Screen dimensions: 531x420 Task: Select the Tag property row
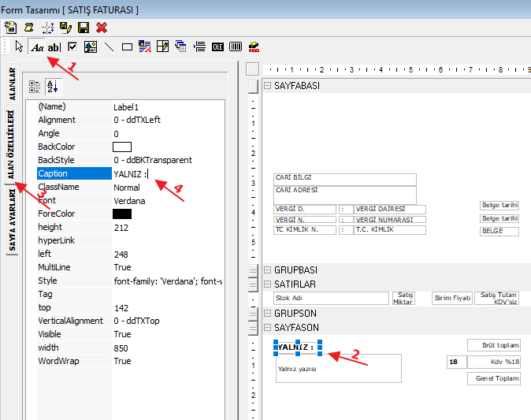(x=130, y=294)
